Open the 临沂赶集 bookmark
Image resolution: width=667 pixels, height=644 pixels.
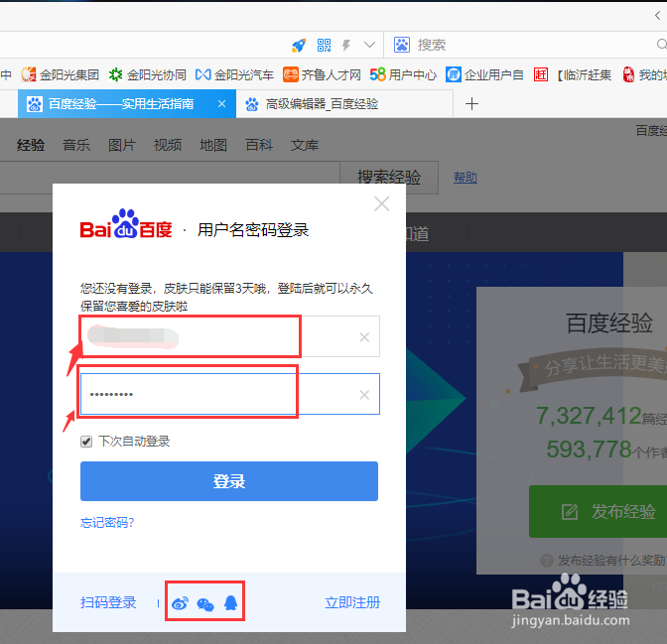click(573, 74)
